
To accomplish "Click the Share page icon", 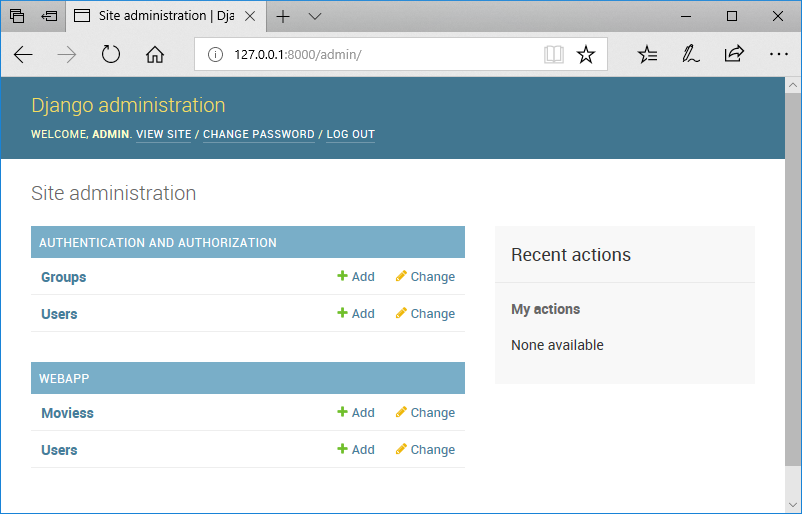I will (x=734, y=55).
